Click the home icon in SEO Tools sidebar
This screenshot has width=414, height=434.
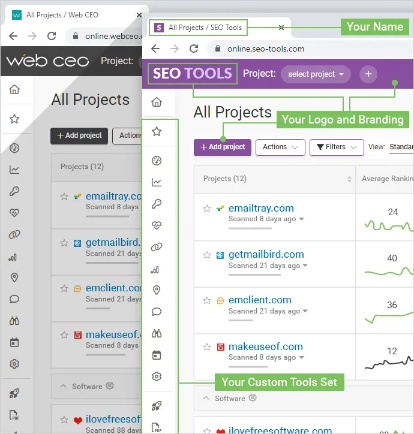157,102
